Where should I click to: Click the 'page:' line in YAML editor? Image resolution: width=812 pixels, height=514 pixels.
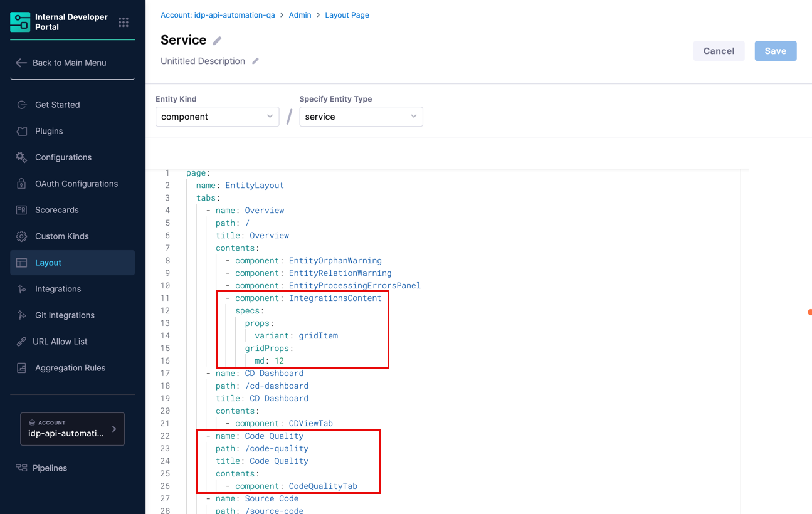pos(198,173)
